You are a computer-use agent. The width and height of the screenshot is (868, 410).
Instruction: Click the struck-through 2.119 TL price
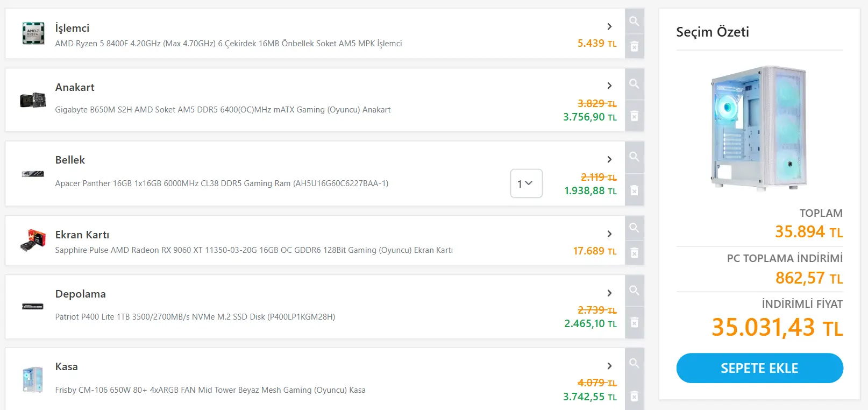click(x=599, y=177)
